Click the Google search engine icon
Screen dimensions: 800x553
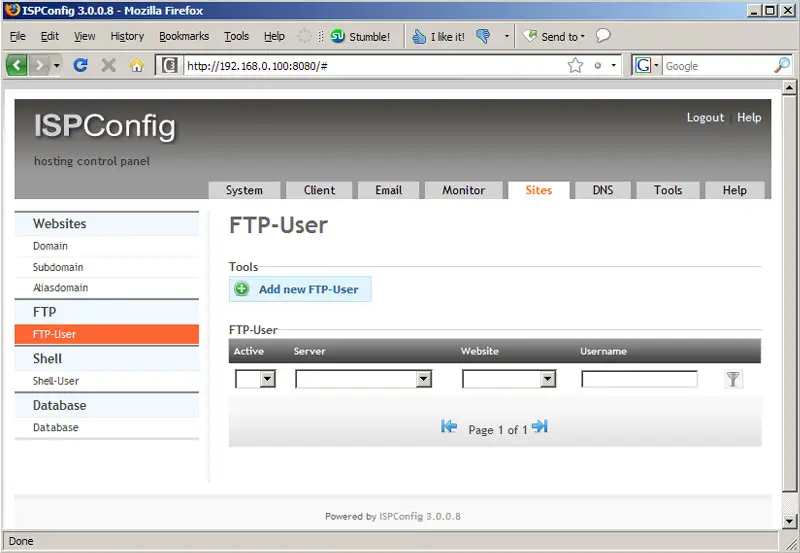coord(643,65)
